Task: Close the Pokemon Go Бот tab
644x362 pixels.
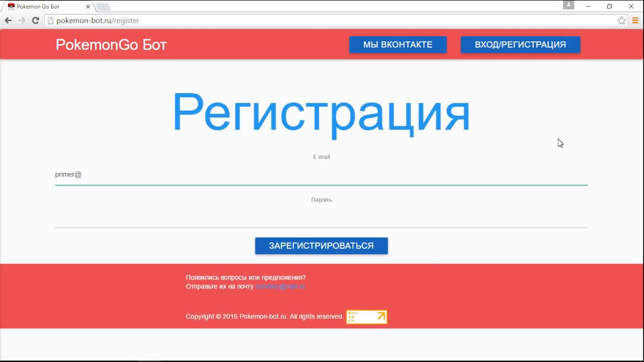Action: (88, 7)
